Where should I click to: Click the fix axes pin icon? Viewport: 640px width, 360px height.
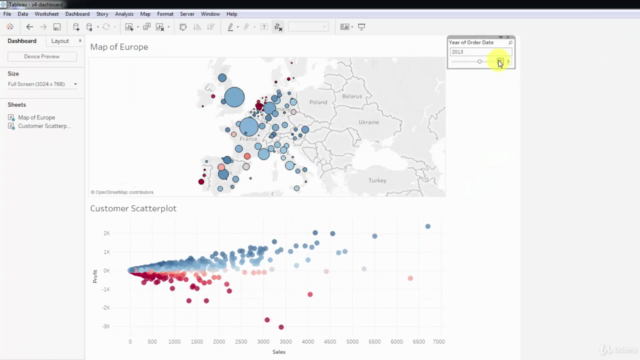pos(278,27)
